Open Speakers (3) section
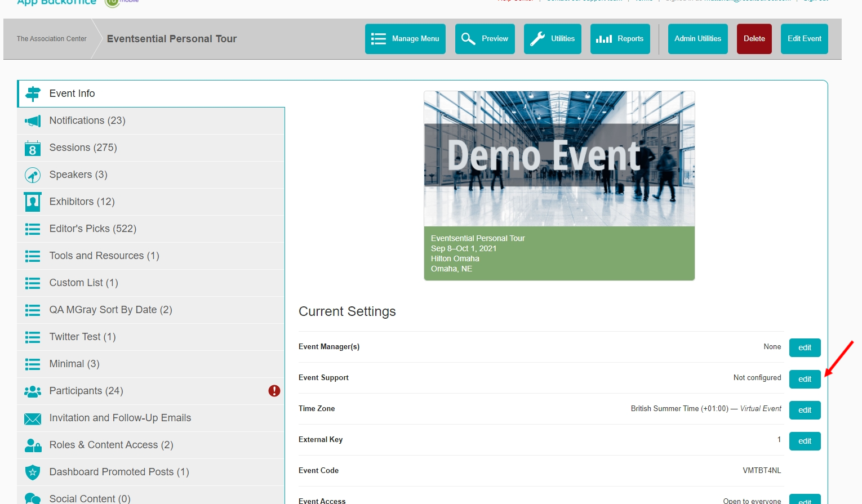The image size is (862, 504). pyautogui.click(x=151, y=175)
